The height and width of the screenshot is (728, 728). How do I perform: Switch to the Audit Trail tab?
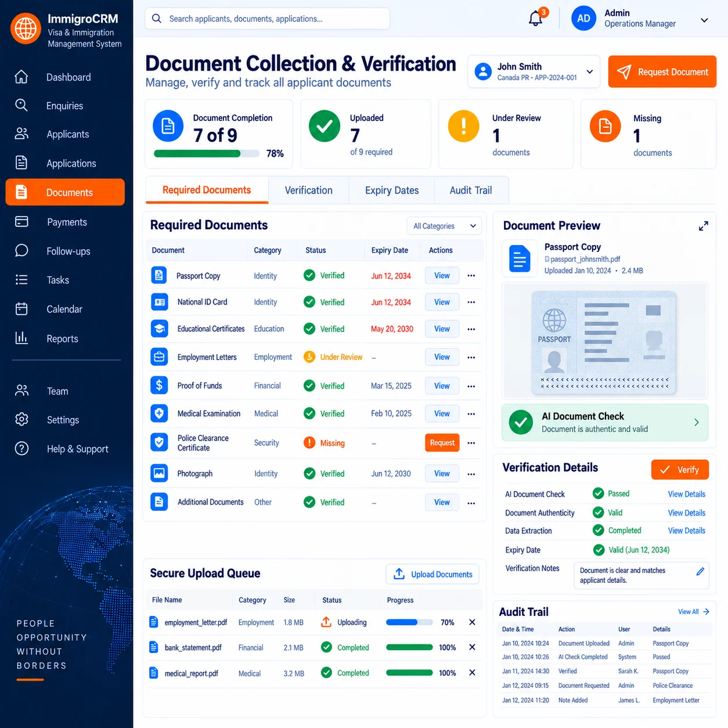click(471, 190)
